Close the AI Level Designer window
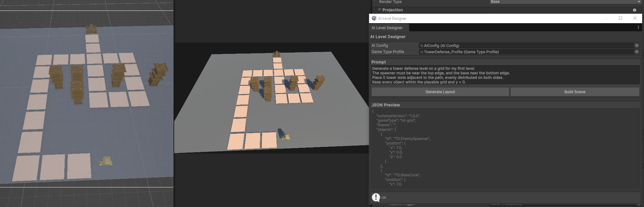The height and width of the screenshot is (207, 644). pyautogui.click(x=635, y=18)
